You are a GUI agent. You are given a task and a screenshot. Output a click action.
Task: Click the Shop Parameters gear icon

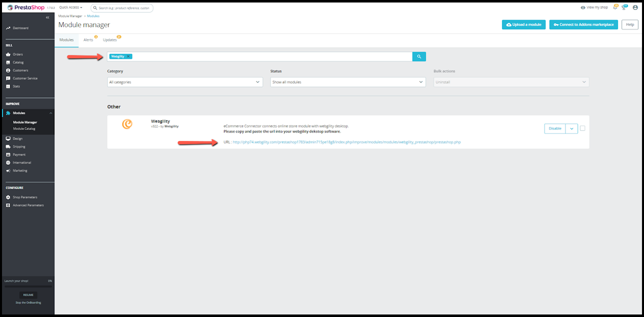(x=8, y=197)
